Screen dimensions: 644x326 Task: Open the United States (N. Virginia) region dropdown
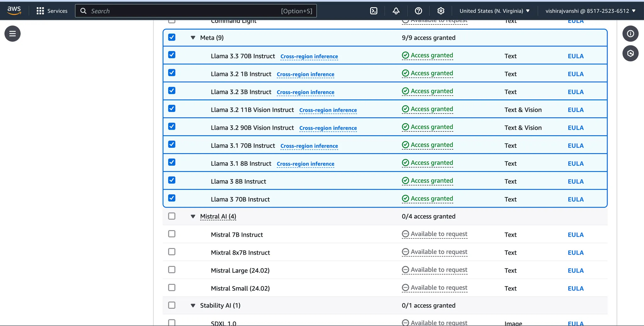click(495, 11)
